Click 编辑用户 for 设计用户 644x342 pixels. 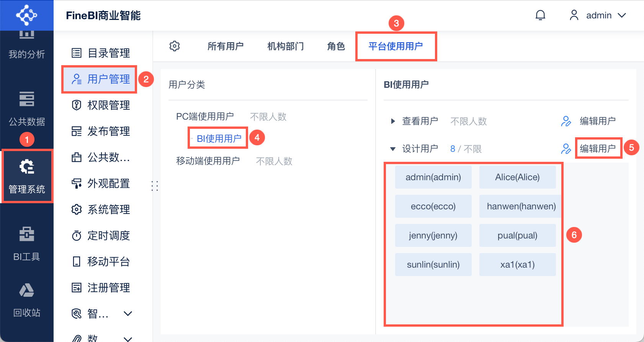tap(597, 148)
